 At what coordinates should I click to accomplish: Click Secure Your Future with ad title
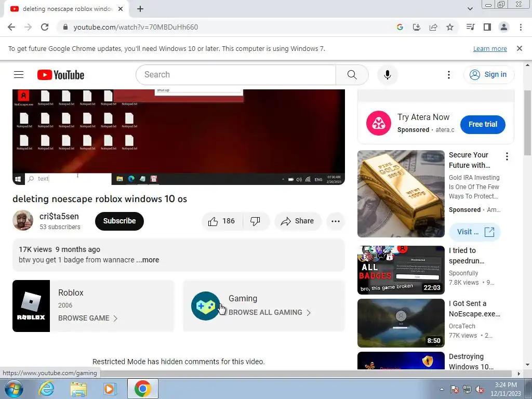pos(469,160)
